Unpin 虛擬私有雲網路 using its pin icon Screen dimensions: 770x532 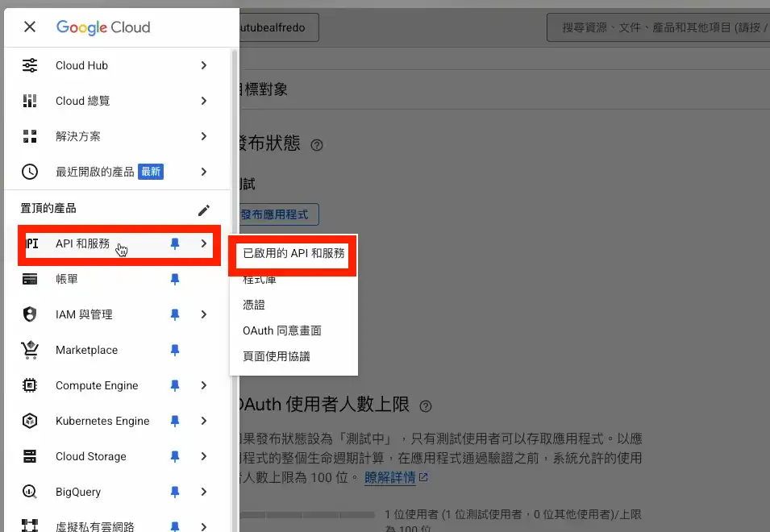(175, 526)
